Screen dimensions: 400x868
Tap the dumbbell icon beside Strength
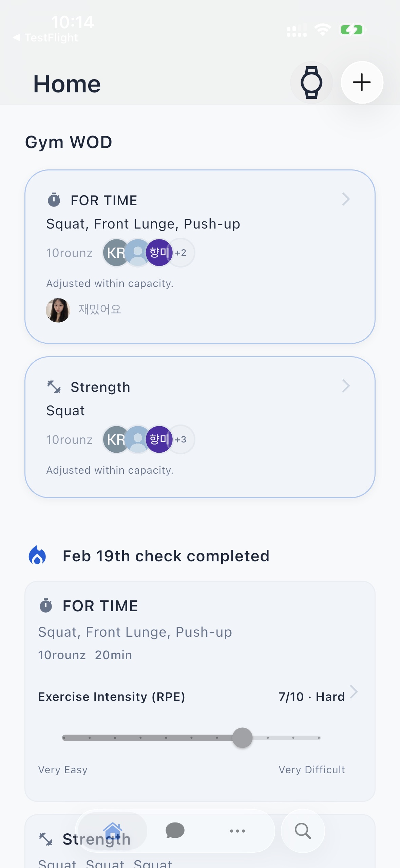point(54,387)
